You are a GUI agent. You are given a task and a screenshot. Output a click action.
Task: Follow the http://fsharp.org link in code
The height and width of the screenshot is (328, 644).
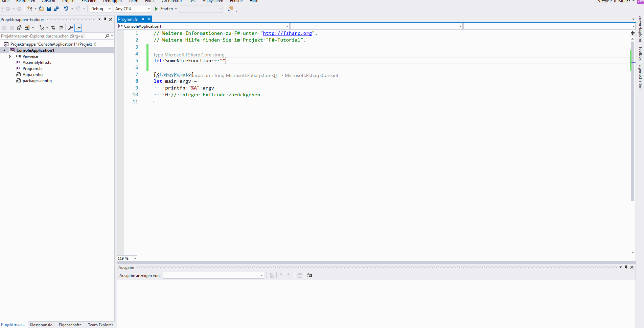click(x=287, y=33)
